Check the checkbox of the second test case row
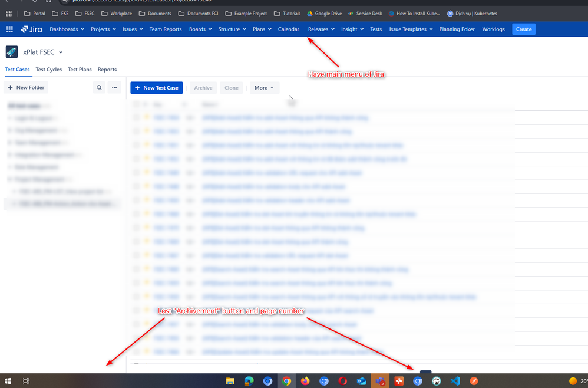 (136, 131)
